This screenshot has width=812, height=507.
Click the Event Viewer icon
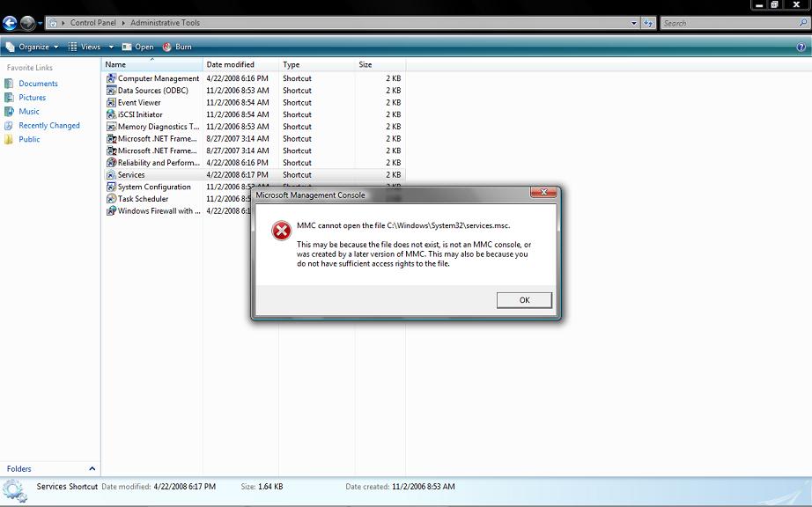111,102
